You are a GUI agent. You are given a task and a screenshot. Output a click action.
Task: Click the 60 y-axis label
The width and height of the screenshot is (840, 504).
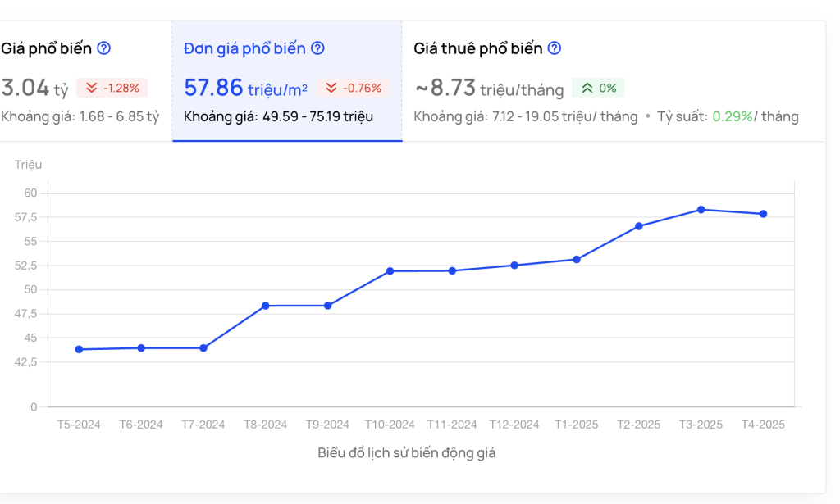click(x=30, y=193)
